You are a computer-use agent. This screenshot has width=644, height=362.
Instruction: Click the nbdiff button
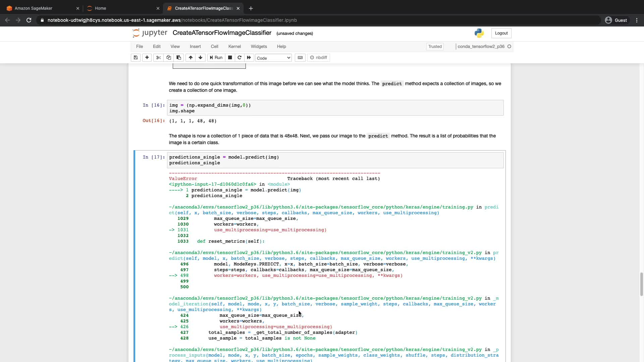[319, 58]
